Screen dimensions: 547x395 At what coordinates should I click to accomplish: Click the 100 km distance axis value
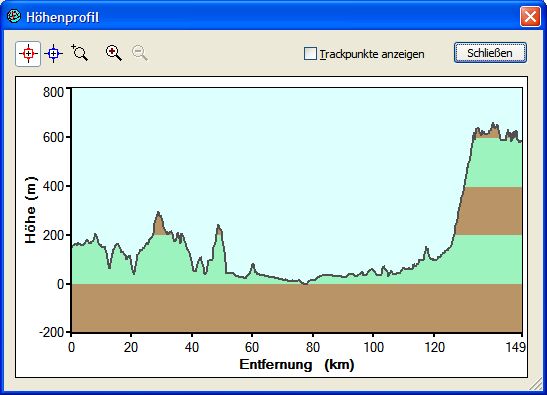pyautogui.click(x=374, y=347)
